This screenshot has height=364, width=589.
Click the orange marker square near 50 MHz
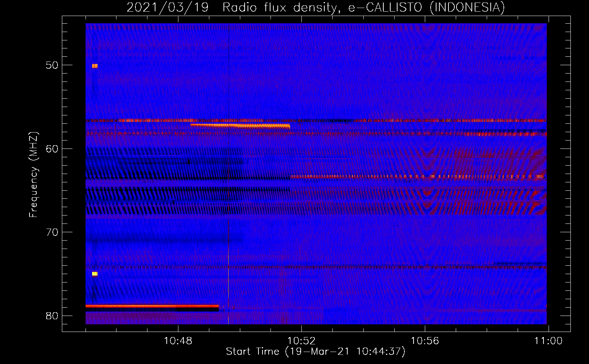pyautogui.click(x=95, y=66)
